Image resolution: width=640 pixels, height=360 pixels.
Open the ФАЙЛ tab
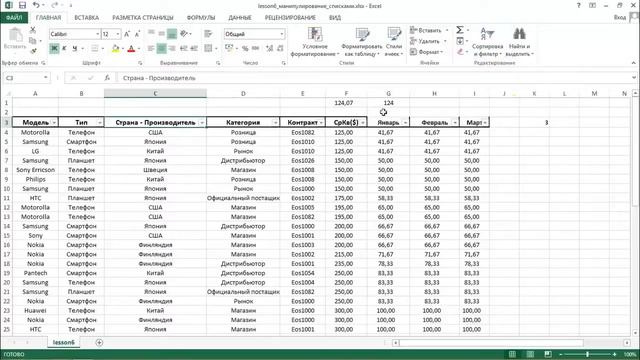click(x=14, y=18)
